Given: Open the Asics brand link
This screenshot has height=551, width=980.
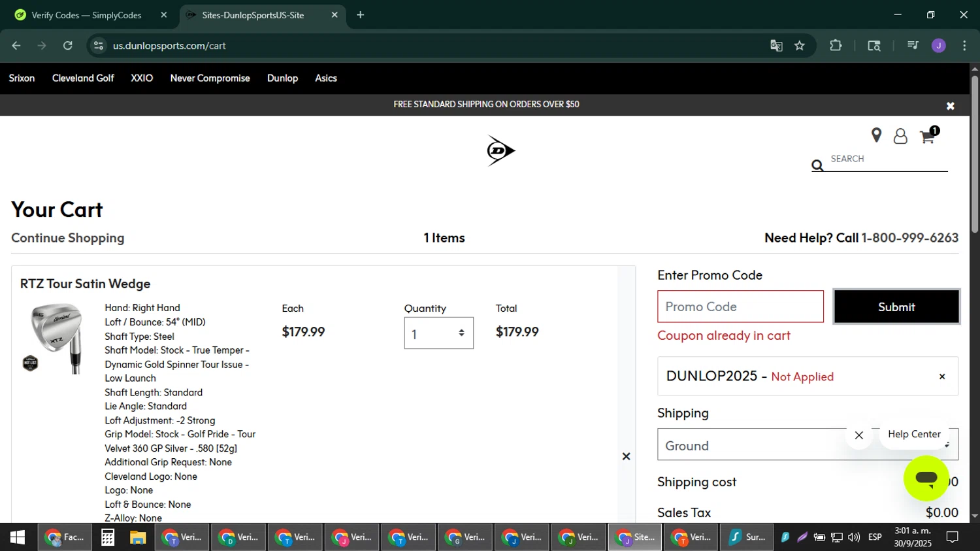Looking at the screenshot, I should pyautogui.click(x=326, y=78).
